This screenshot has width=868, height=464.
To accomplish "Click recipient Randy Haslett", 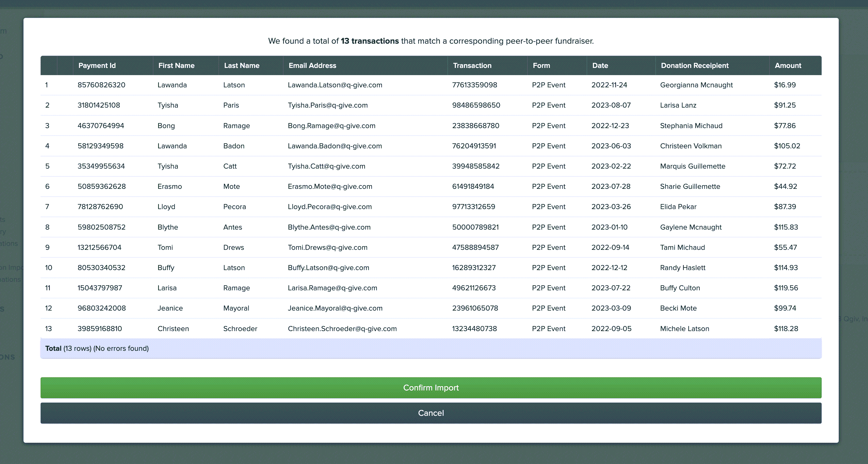I will tap(683, 267).
